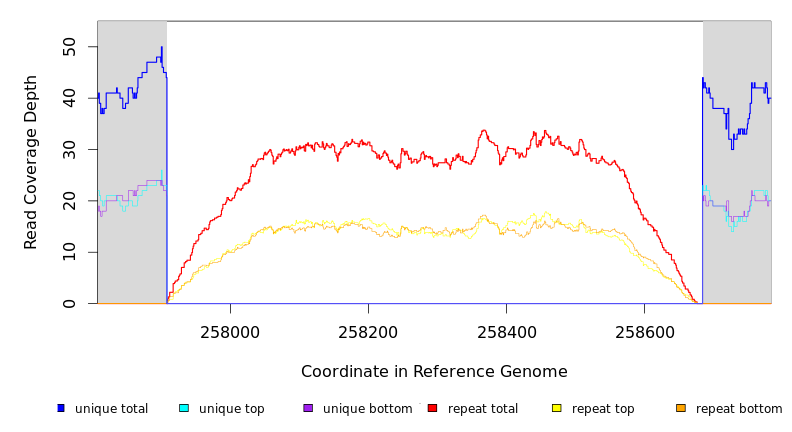Viewport: 792px width, 432px height.
Task: Click the yellow 'repeat top' legend swatch
Action: [556, 408]
